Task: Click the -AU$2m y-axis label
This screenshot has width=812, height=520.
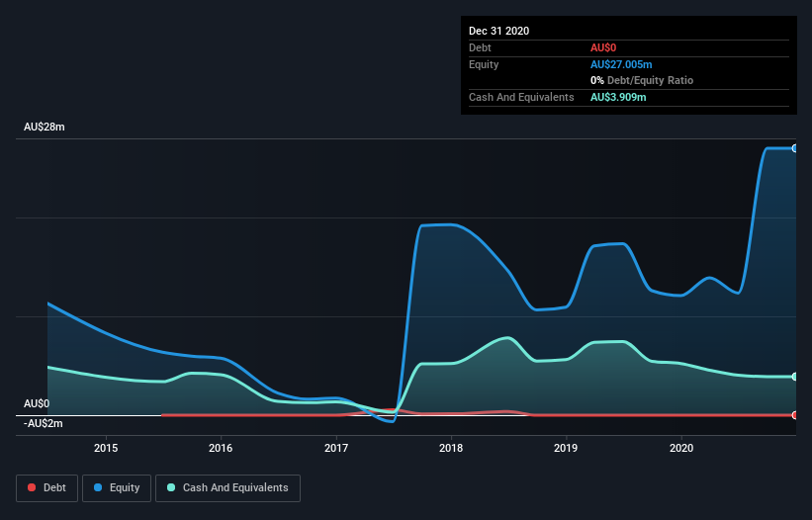Action: (x=43, y=424)
